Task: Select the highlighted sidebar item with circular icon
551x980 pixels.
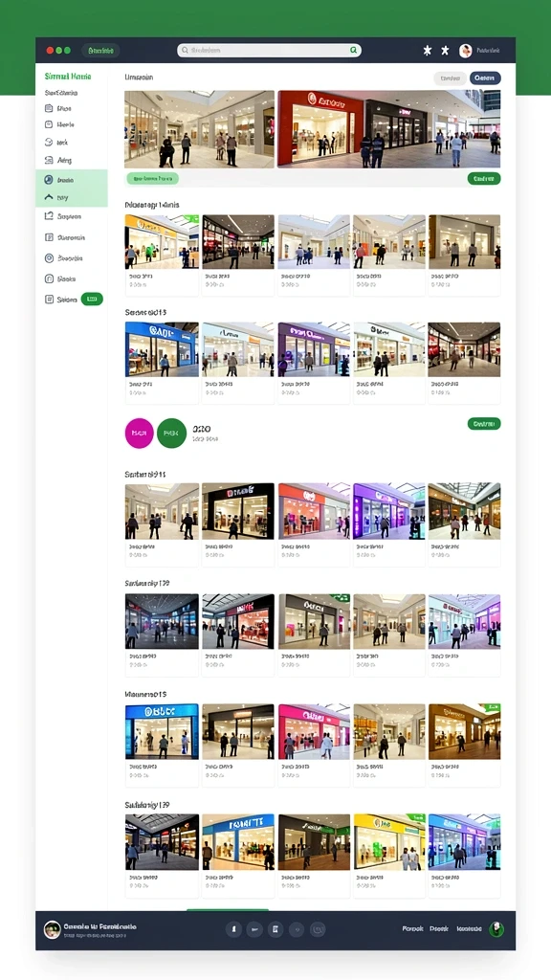Action: coord(71,179)
